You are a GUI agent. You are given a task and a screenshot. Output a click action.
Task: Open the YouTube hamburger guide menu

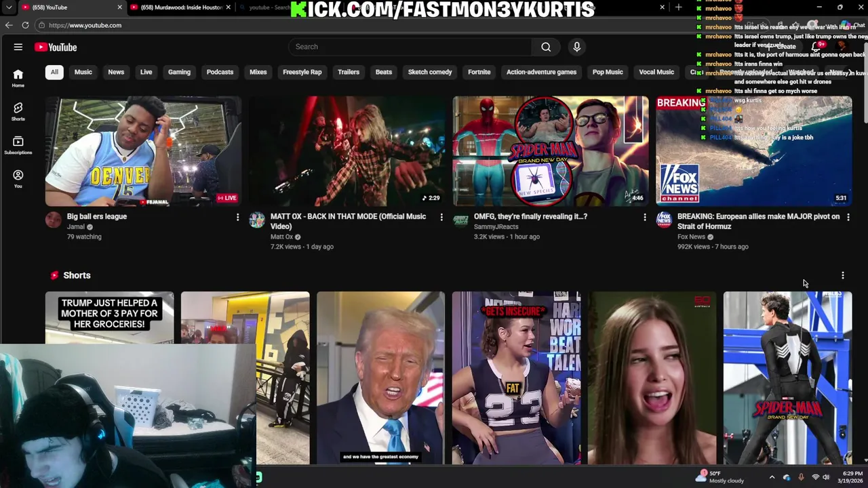tap(18, 47)
